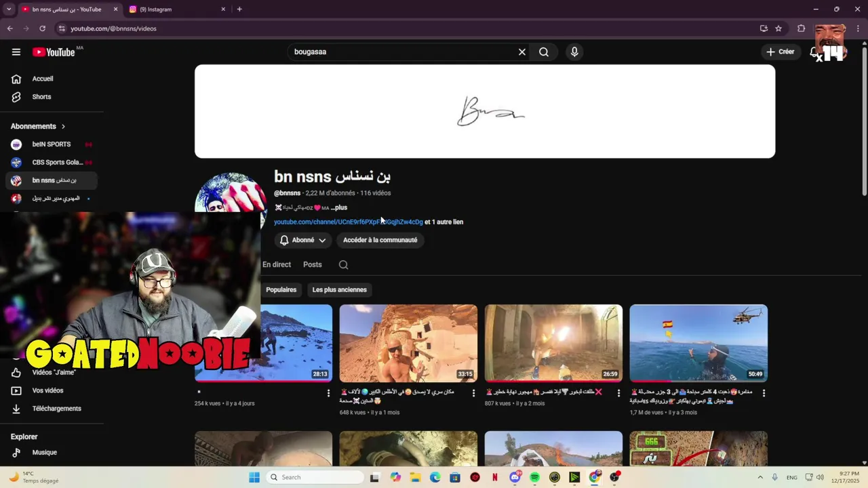Open the 50:49 swimming video thumbnail
This screenshot has width=868, height=488.
(698, 343)
